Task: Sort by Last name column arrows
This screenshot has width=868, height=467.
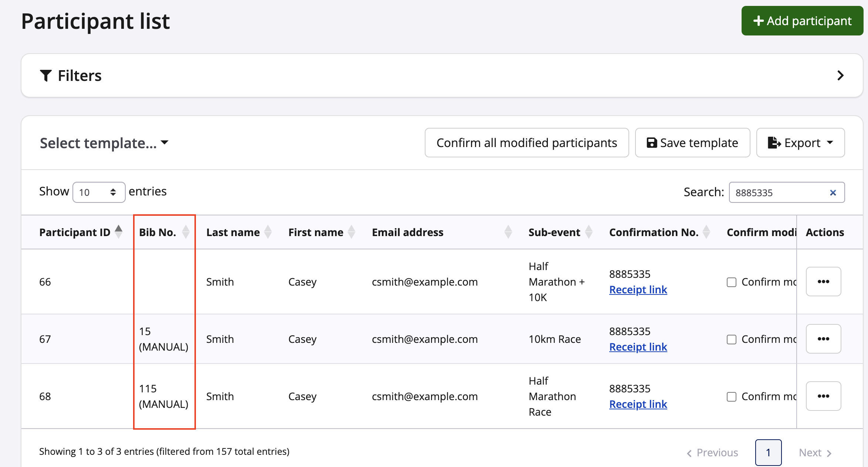Action: click(x=268, y=232)
